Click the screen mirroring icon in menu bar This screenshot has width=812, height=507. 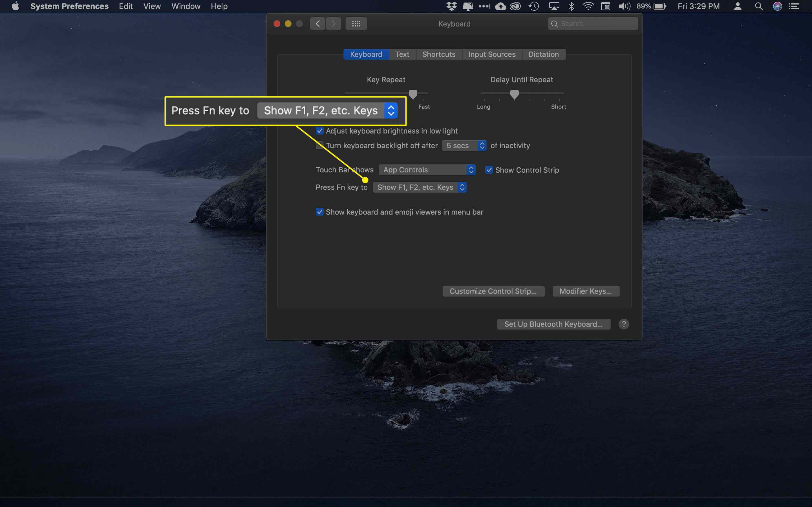(x=554, y=6)
